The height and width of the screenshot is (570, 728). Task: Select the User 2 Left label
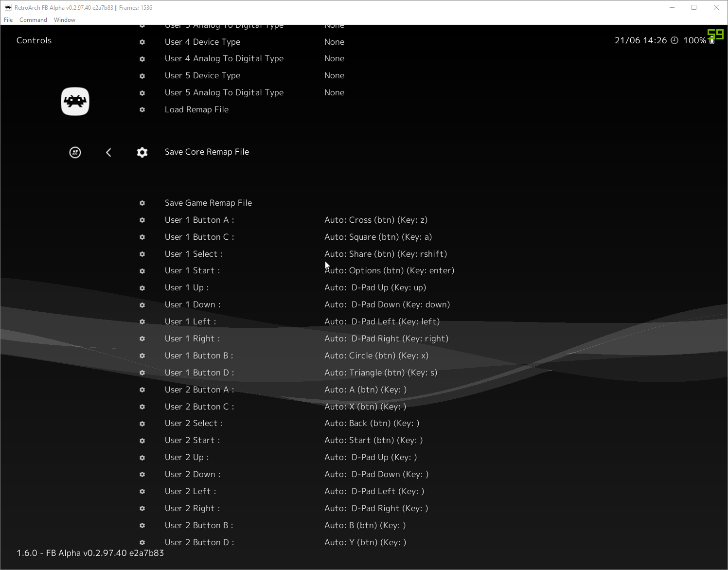coord(191,492)
